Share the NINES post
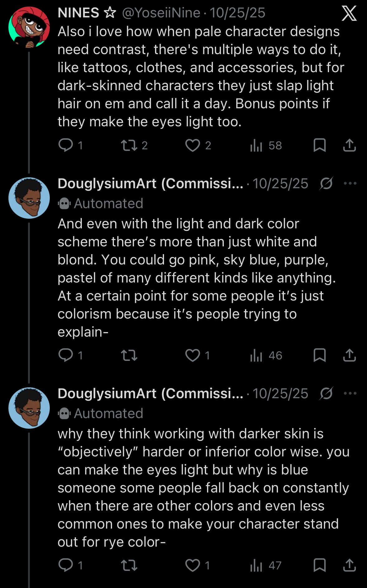This screenshot has width=367, height=588. click(x=349, y=145)
